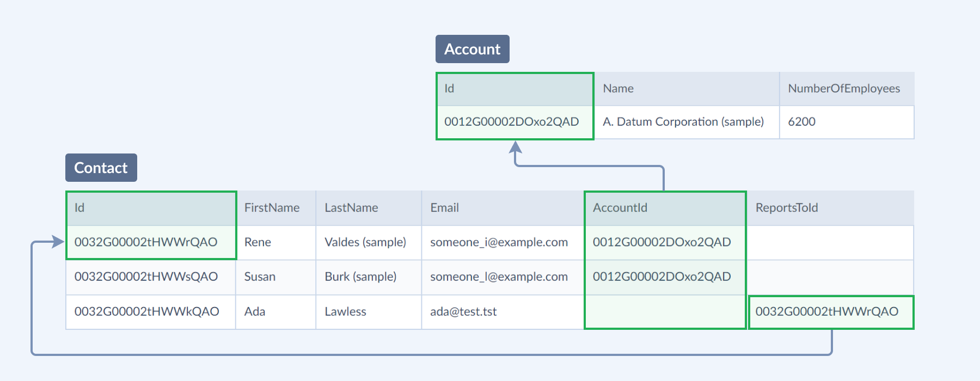Select the NumberOfEmployees column header
The image size is (980, 381).
(847, 89)
